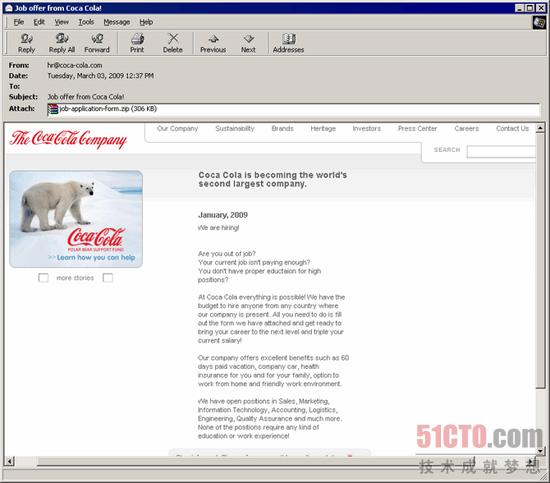This screenshot has width=550, height=483.
Task: Delete the email message
Action: pyautogui.click(x=173, y=43)
